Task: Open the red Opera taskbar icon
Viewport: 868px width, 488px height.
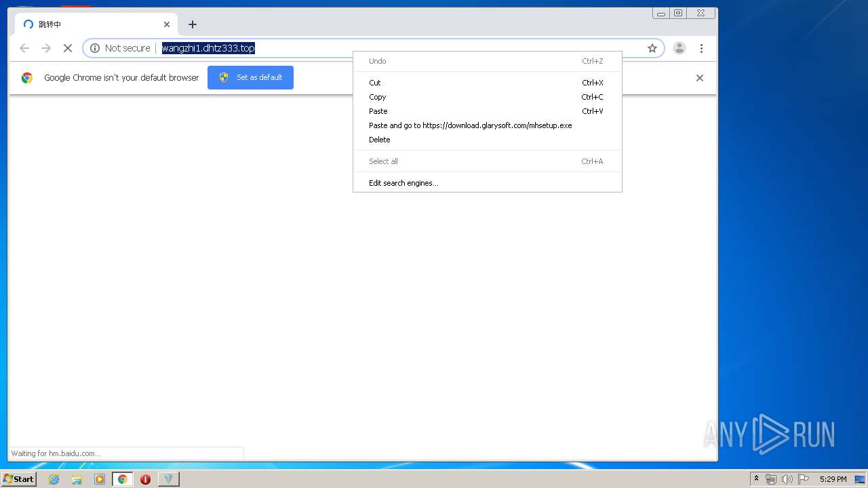Action: pyautogui.click(x=145, y=479)
